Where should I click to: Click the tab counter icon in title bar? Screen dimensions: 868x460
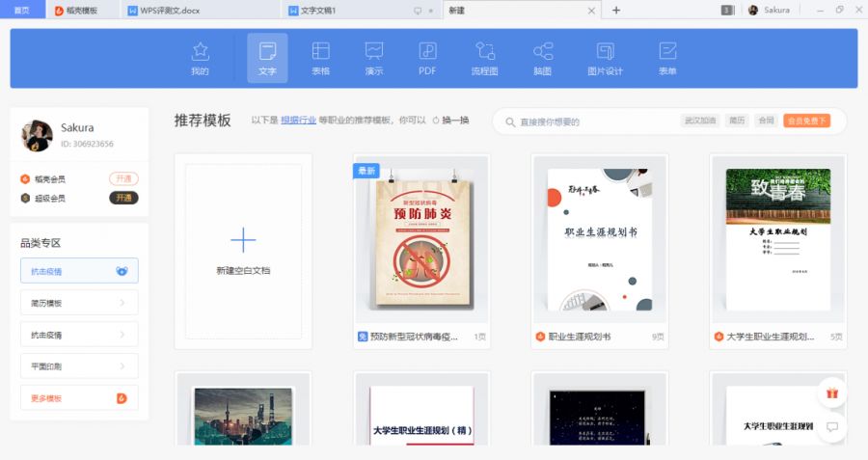tap(727, 10)
